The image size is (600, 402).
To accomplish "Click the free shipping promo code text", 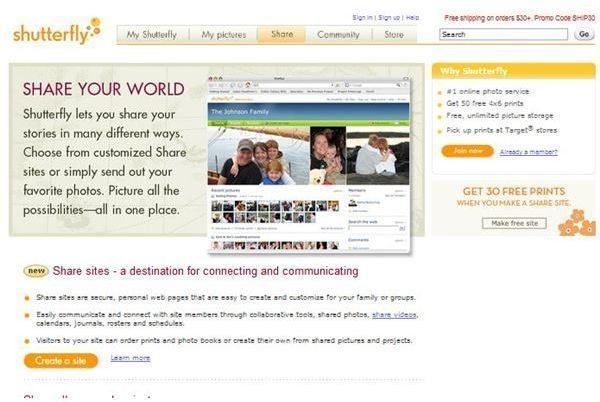I will (x=519, y=18).
